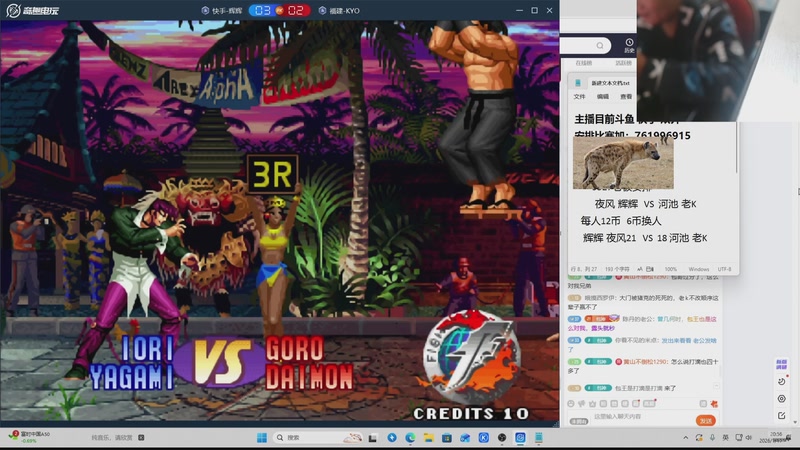Click the text formatting icon in Notepad status bar
Screen dimensions: 800x450
point(640,269)
